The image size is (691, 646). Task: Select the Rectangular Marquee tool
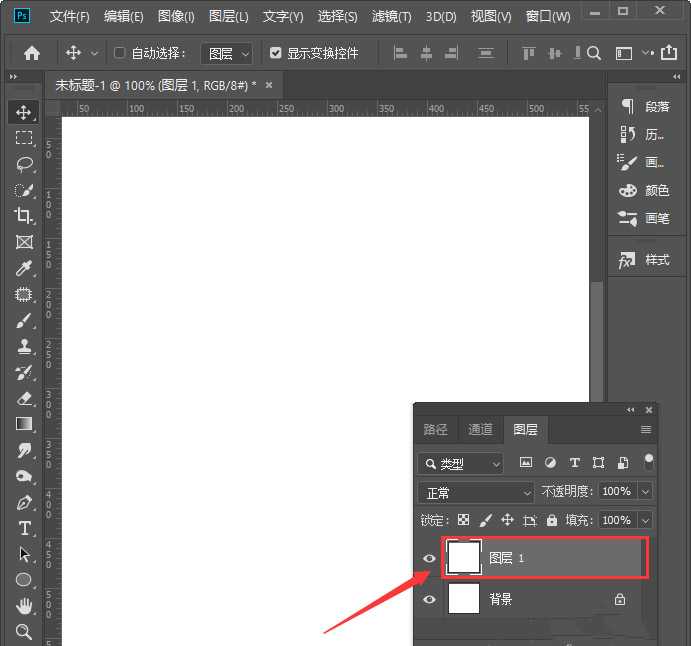[x=24, y=138]
